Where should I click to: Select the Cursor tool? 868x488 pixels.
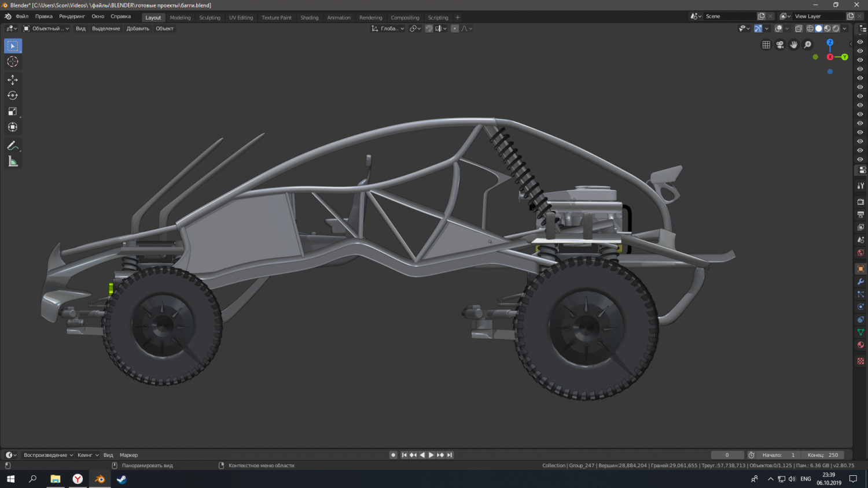13,62
